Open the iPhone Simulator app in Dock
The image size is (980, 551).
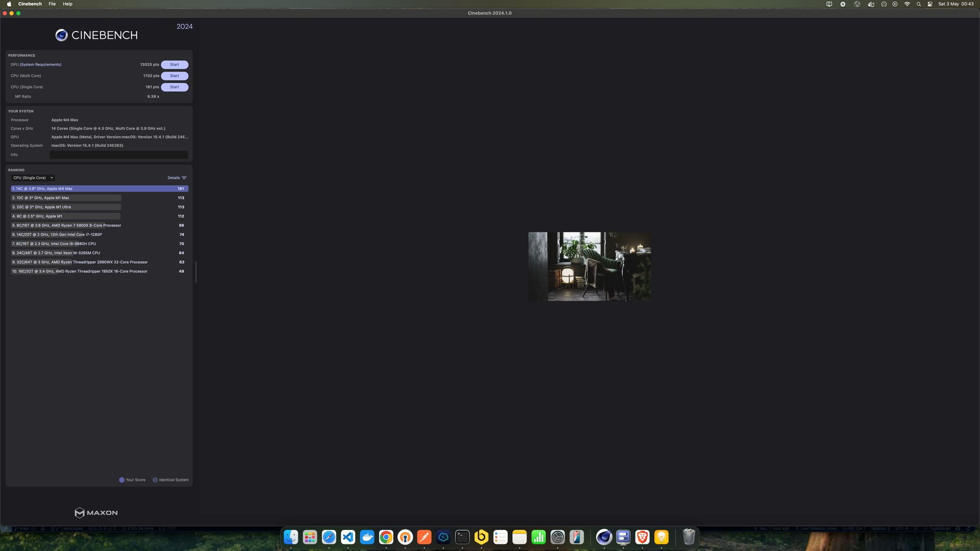click(577, 537)
